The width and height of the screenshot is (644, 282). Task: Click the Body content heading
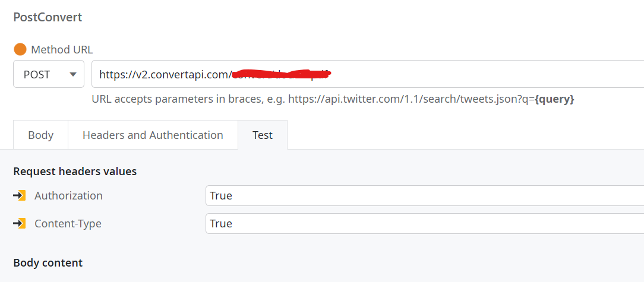pos(48,262)
